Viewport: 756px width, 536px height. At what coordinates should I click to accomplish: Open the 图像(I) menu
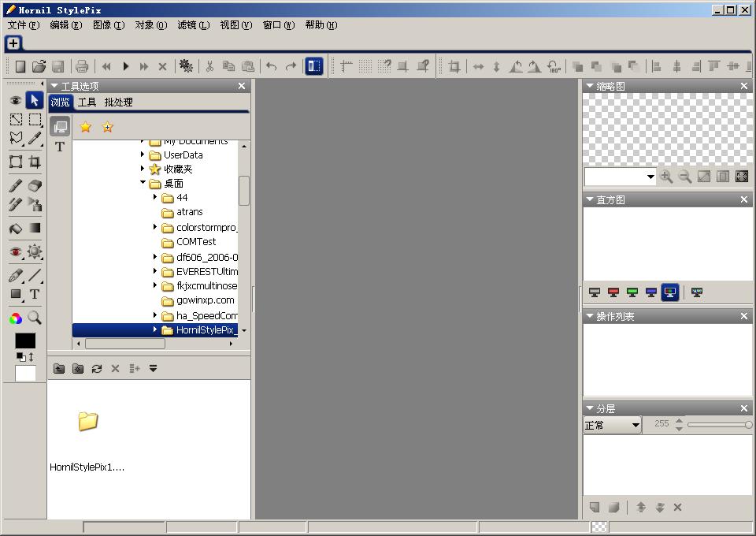point(109,25)
